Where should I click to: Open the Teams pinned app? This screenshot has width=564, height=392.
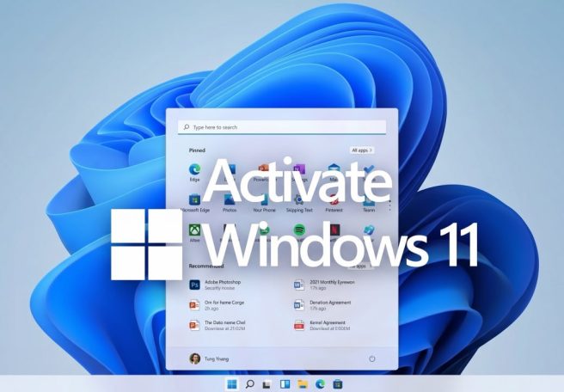(x=369, y=203)
